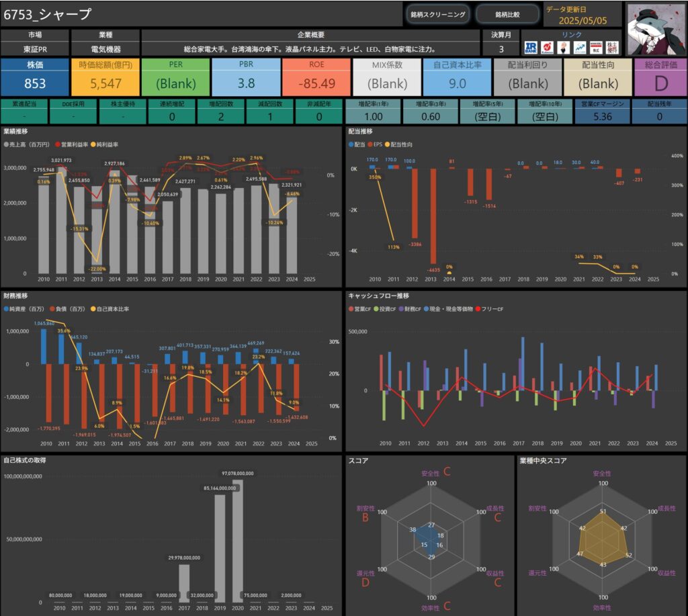This screenshot has width=688, height=616.
Task: Select the 負債（百万）legend entry
Action: 68,309
